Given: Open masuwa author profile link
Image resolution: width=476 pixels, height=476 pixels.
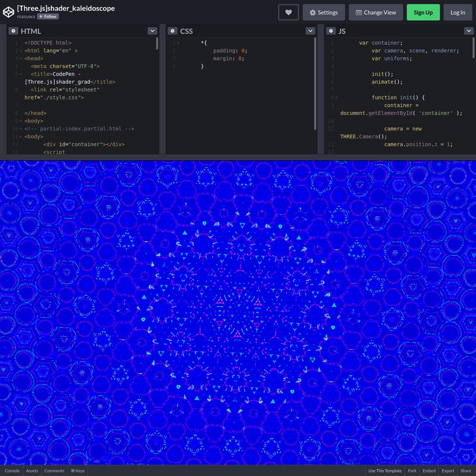Looking at the screenshot, I should [x=26, y=16].
